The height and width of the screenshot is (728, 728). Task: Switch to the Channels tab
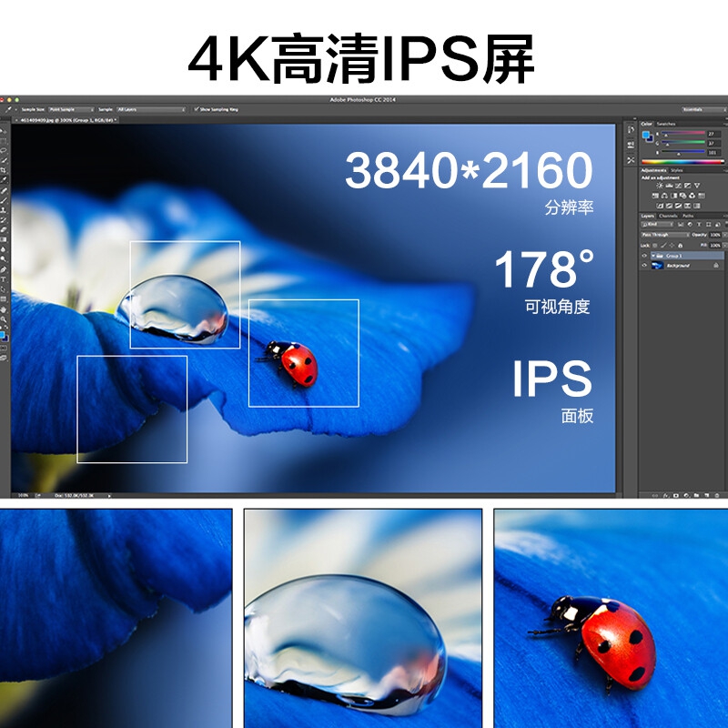(x=668, y=216)
